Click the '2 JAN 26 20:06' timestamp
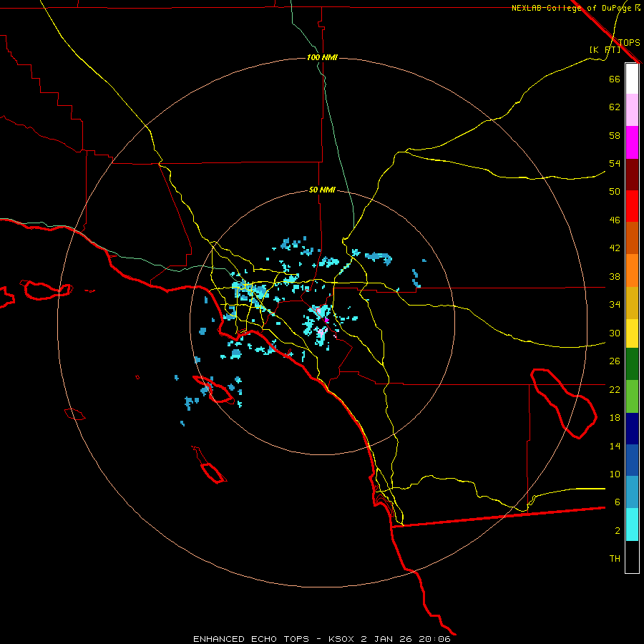644x644 pixels. [406, 639]
